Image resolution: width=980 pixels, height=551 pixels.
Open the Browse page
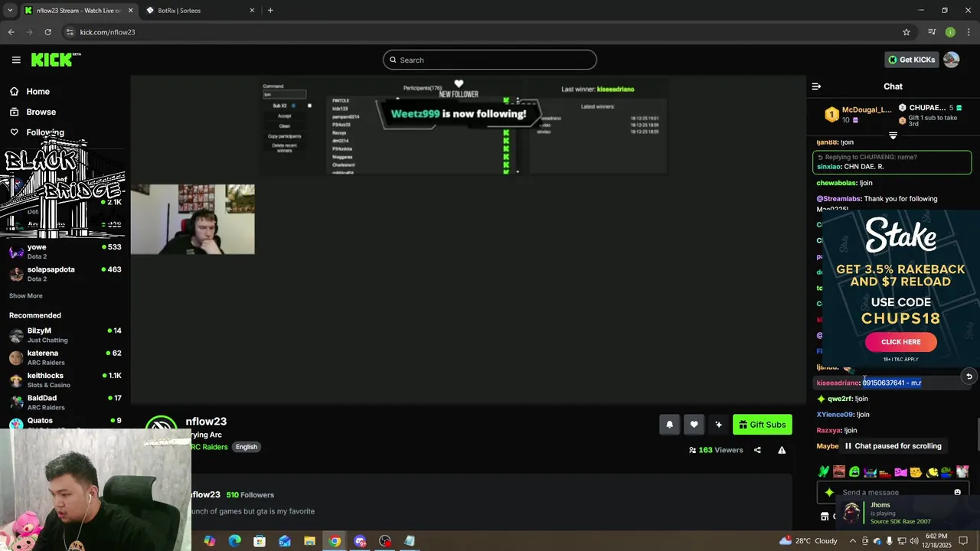[41, 112]
